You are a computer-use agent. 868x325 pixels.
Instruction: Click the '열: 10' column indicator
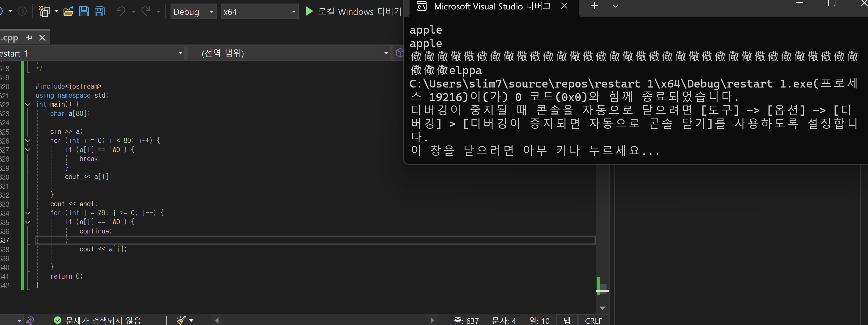coord(539,321)
